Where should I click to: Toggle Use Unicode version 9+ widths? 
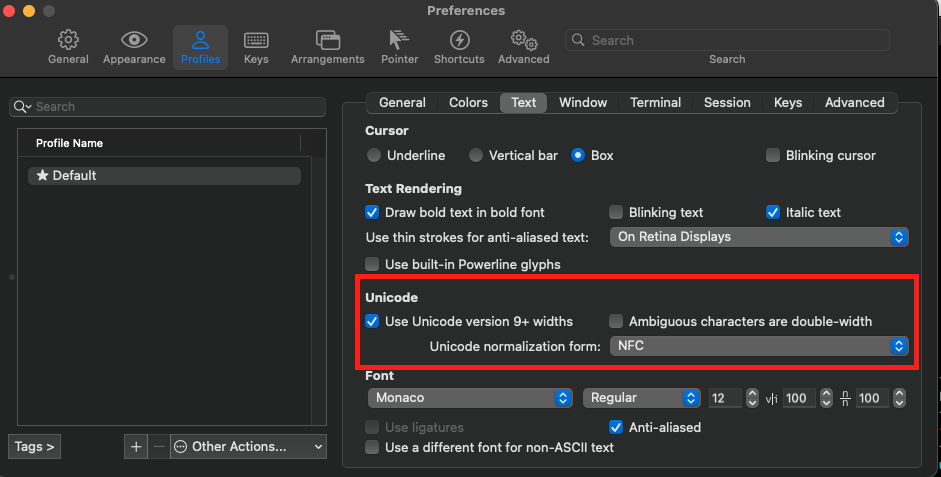click(x=372, y=321)
